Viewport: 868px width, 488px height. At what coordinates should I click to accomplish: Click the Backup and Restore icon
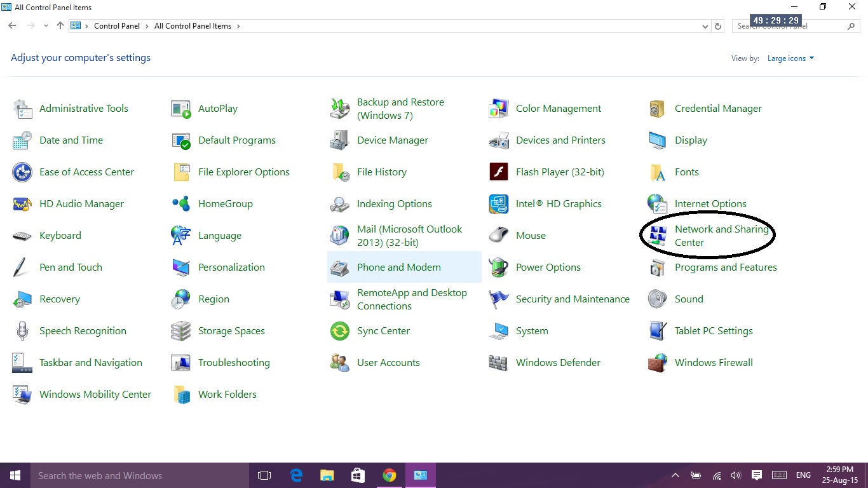click(340, 109)
